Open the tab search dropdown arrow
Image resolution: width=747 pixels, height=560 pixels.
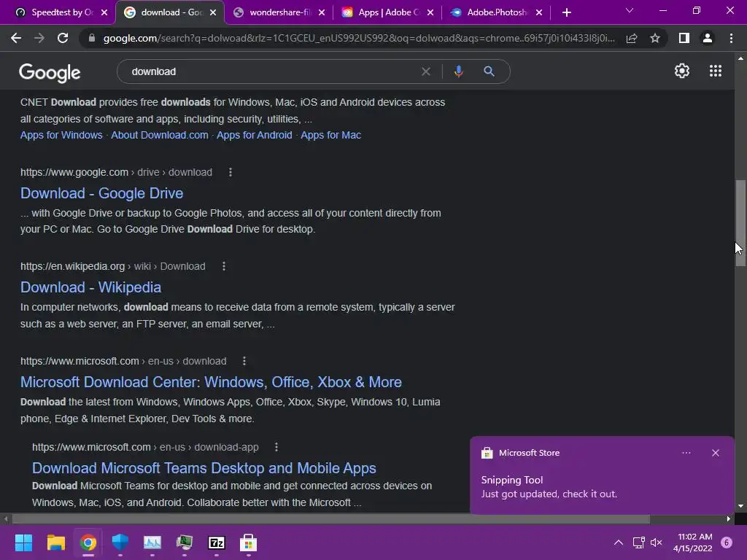(630, 10)
